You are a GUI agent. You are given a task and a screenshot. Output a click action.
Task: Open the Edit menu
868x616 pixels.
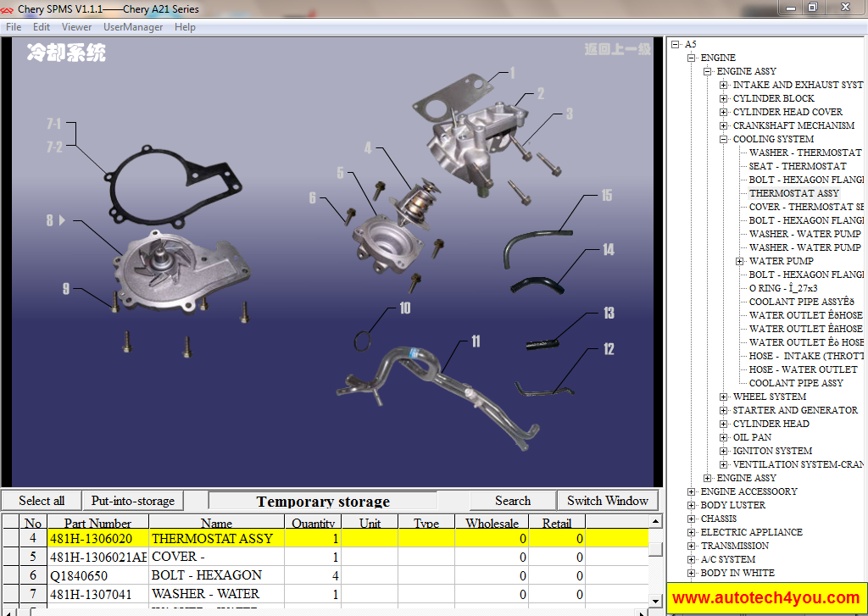42,26
